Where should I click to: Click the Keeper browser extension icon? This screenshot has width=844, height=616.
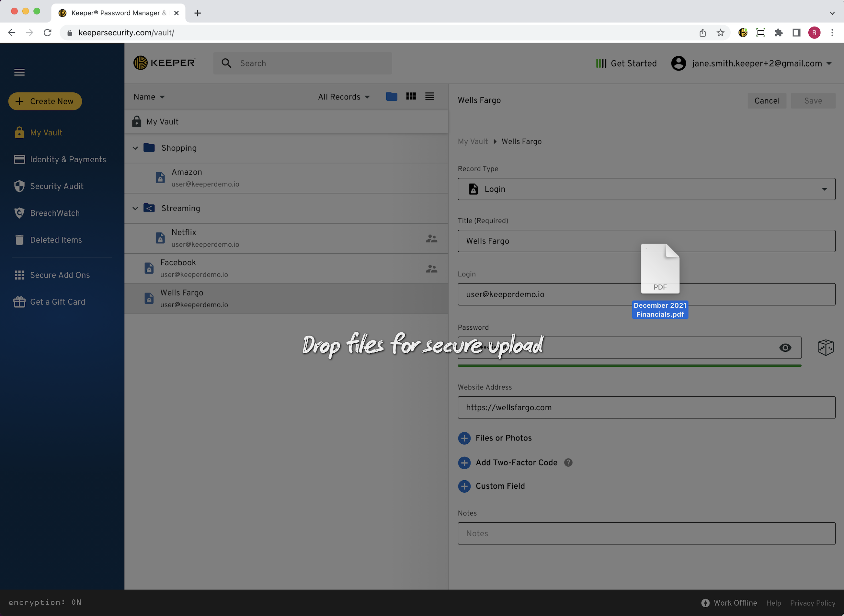(743, 33)
